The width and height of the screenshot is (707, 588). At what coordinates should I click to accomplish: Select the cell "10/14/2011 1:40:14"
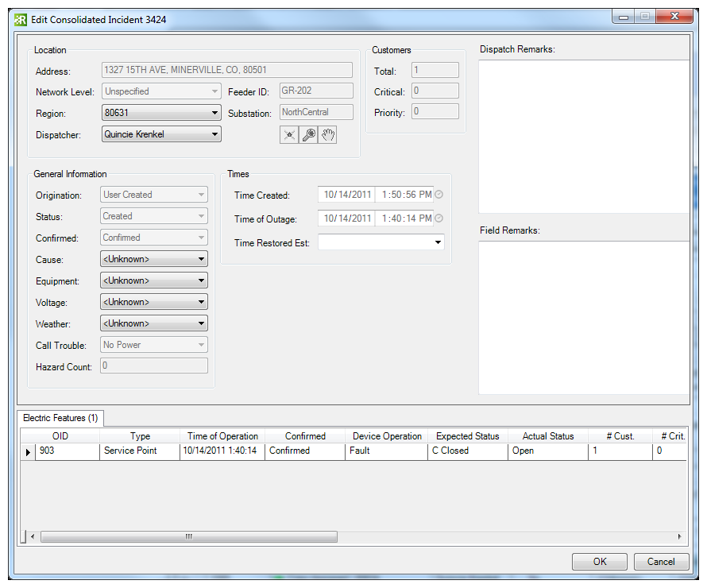pos(222,451)
